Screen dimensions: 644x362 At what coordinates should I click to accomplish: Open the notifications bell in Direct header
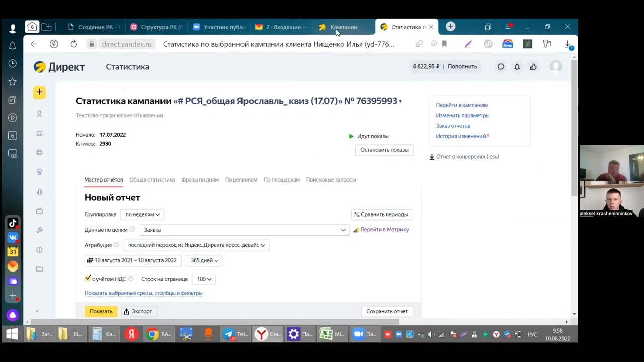point(517,66)
